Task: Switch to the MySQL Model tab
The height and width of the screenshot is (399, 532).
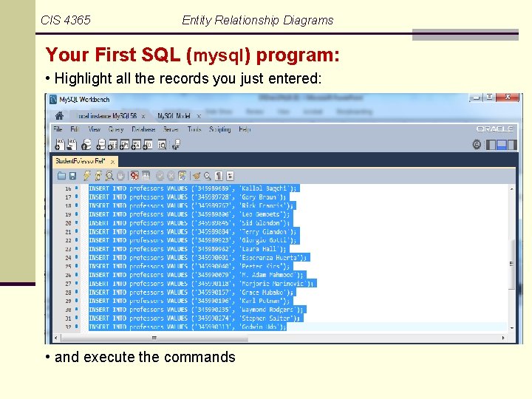Action: (174, 116)
